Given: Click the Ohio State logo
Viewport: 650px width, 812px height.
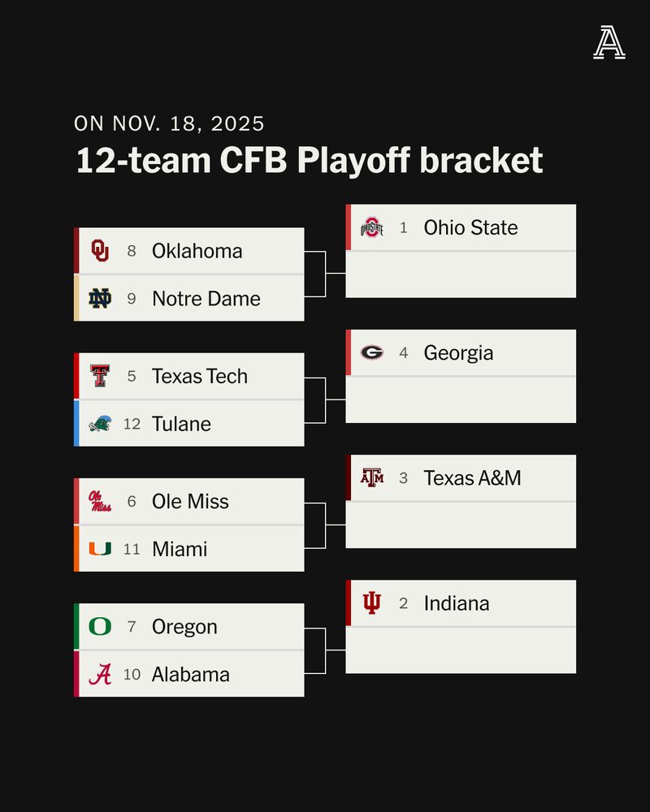Looking at the screenshot, I should (371, 228).
